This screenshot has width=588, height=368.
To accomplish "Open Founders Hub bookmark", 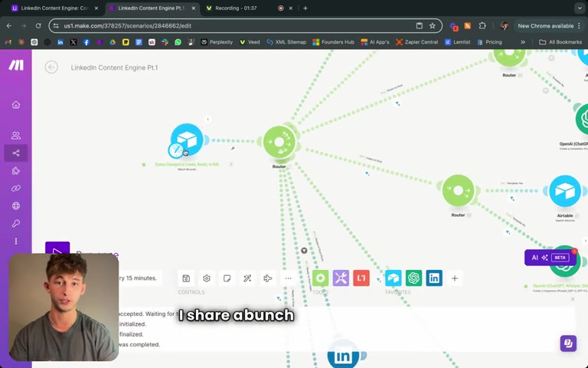I will [333, 42].
